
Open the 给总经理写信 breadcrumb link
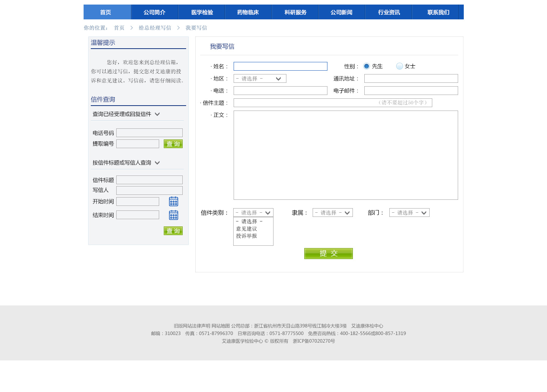click(x=155, y=27)
